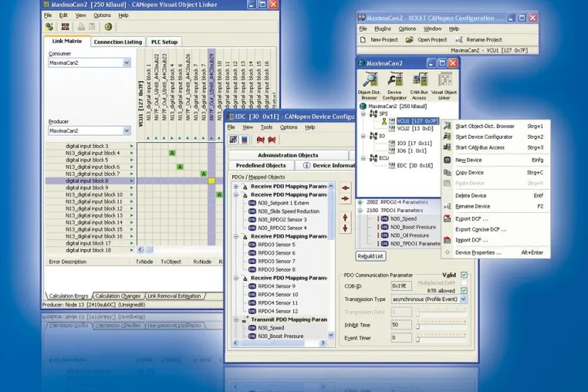Collapse the ECU tree node
588x392 pixels.
pos(363,158)
